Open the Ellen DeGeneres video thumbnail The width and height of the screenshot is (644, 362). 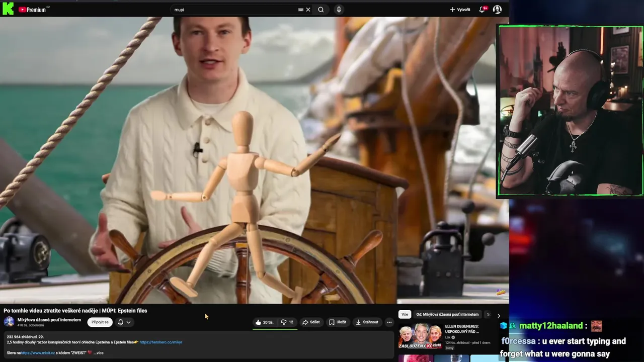(421, 337)
